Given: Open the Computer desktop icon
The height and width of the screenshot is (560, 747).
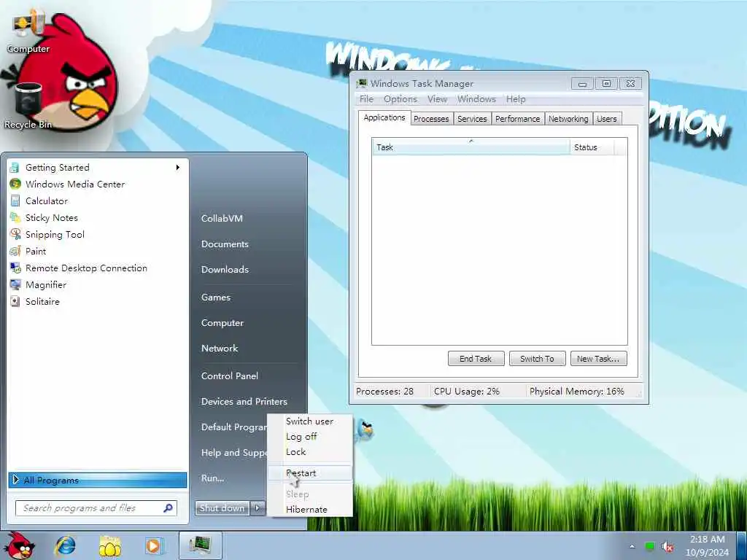Looking at the screenshot, I should [x=28, y=31].
